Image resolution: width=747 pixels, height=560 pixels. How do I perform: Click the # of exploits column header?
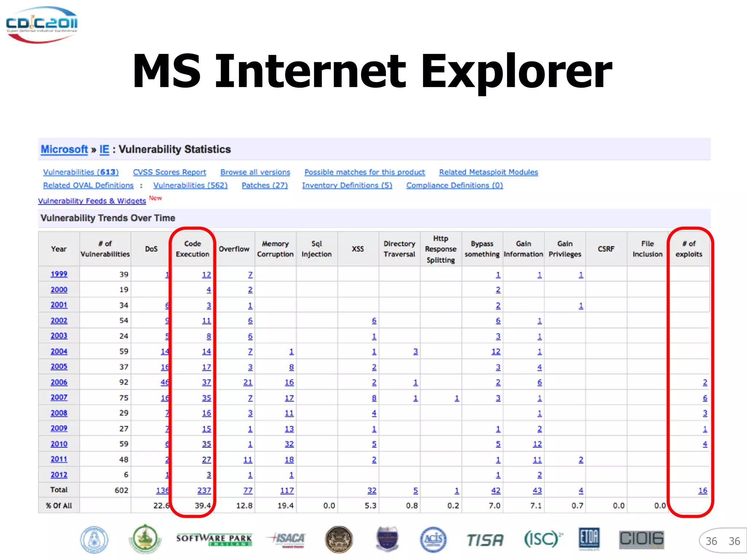click(689, 249)
